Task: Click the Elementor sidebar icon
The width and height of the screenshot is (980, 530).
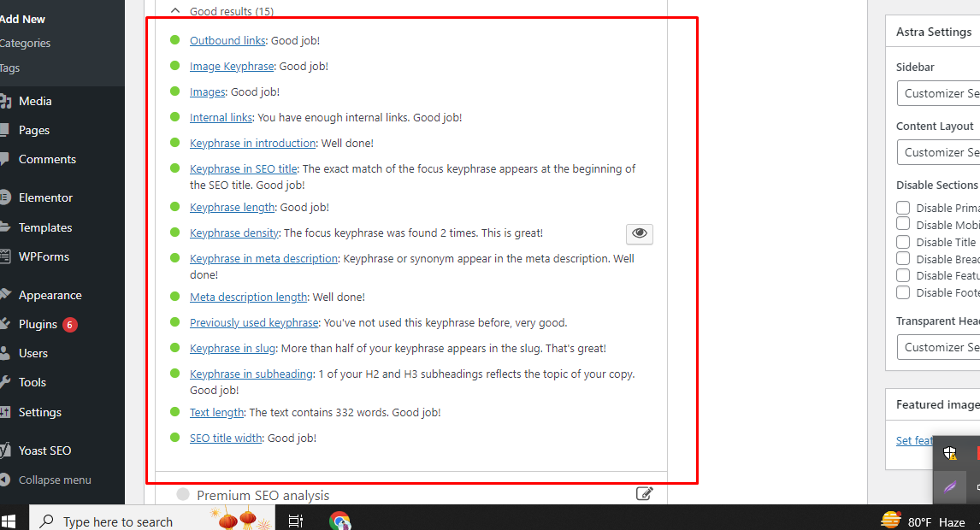Action: click(x=5, y=197)
